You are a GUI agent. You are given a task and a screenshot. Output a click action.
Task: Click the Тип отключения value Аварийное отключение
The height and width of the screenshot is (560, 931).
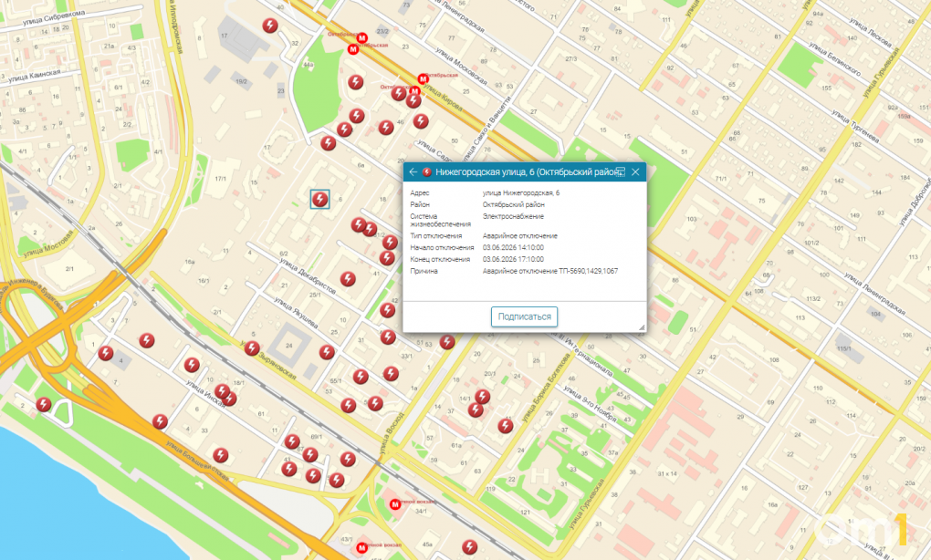point(520,236)
